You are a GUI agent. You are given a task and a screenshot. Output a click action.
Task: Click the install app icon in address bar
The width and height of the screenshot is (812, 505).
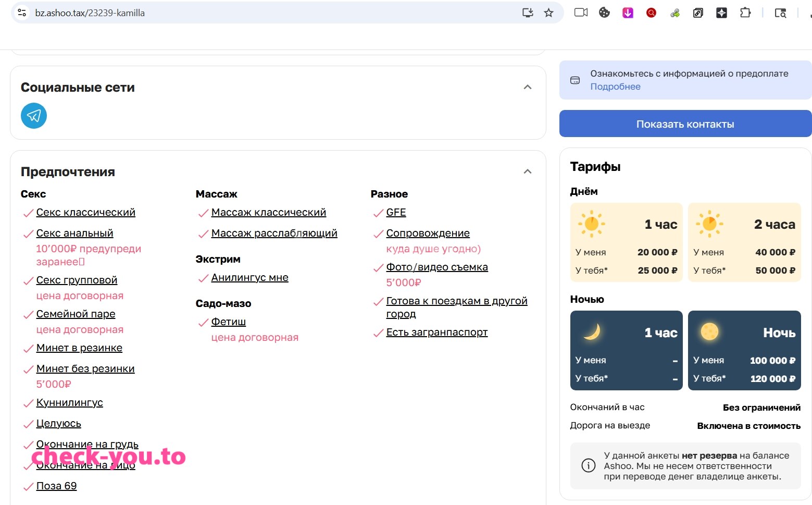pyautogui.click(x=528, y=13)
